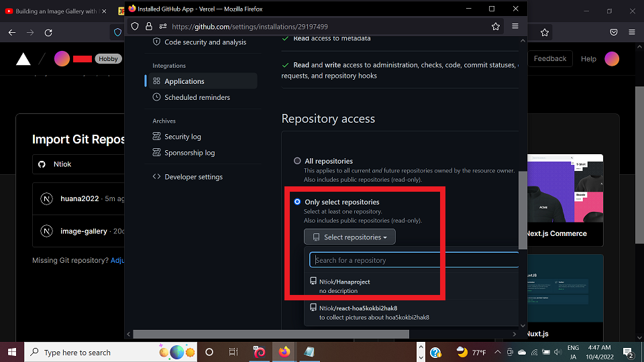Choose the Ntiok/Hanaproject repository entry
644x362 pixels.
(411, 286)
